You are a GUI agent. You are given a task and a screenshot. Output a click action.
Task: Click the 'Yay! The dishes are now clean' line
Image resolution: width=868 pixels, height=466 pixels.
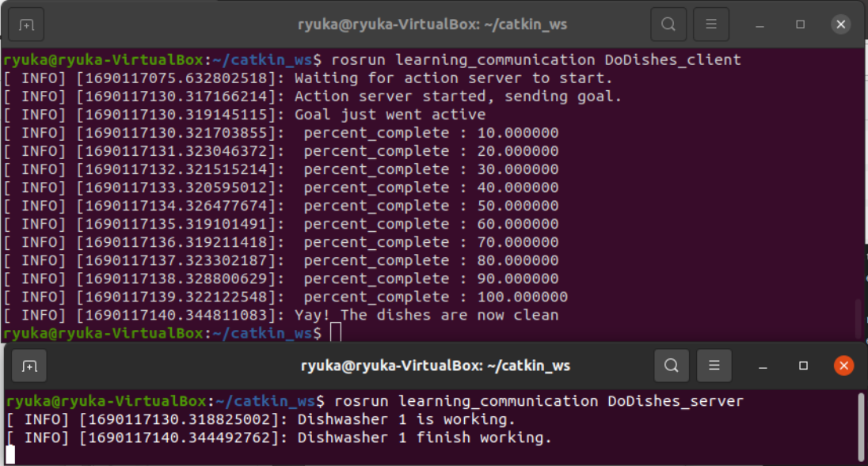point(426,315)
